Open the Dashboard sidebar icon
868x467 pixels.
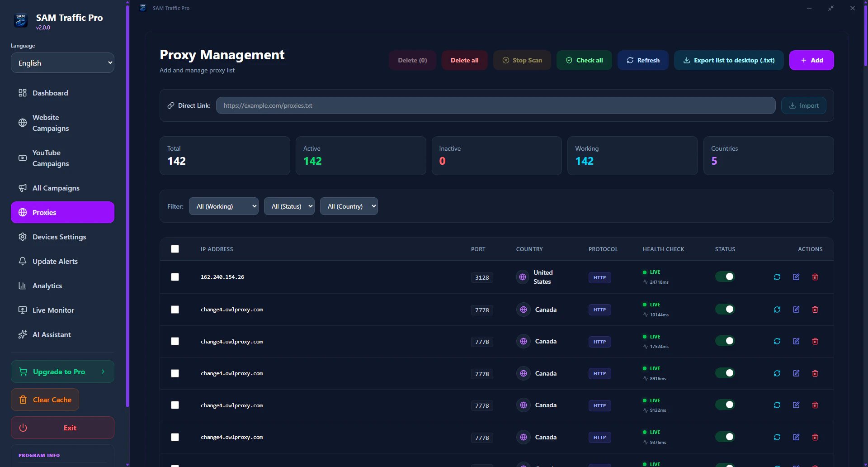(23, 93)
